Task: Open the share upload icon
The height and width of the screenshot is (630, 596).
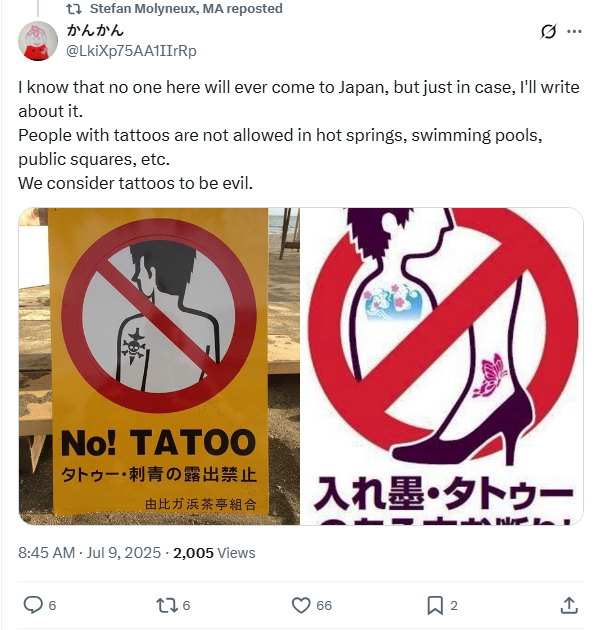Action: [569, 605]
